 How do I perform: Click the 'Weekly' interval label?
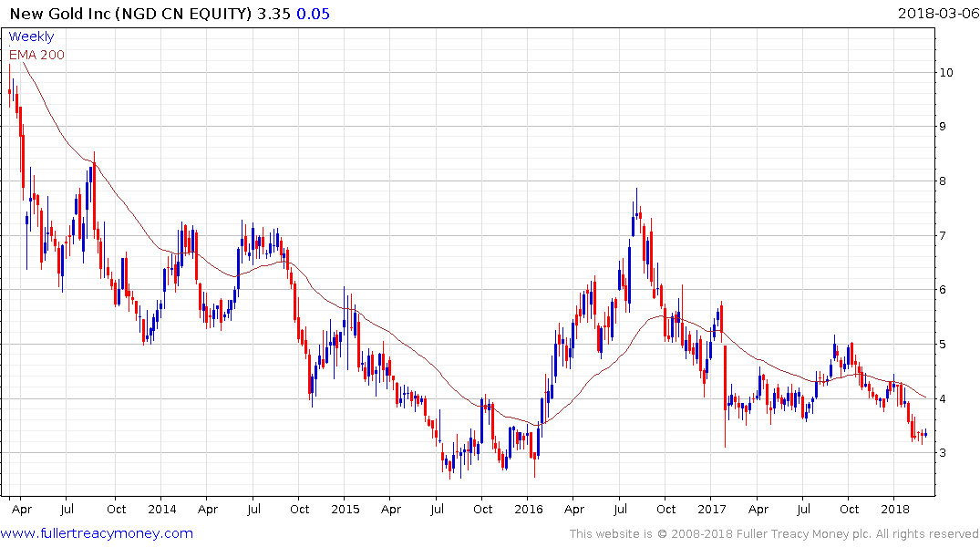[31, 36]
